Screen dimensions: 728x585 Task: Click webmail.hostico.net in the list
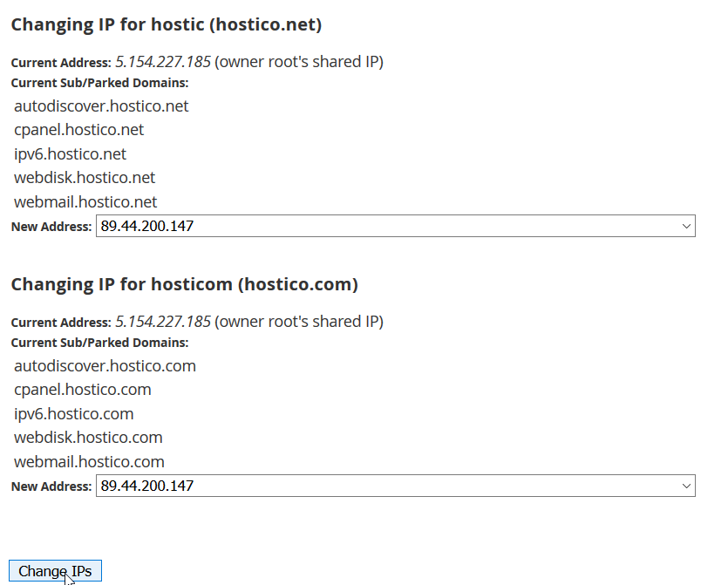[x=85, y=202]
